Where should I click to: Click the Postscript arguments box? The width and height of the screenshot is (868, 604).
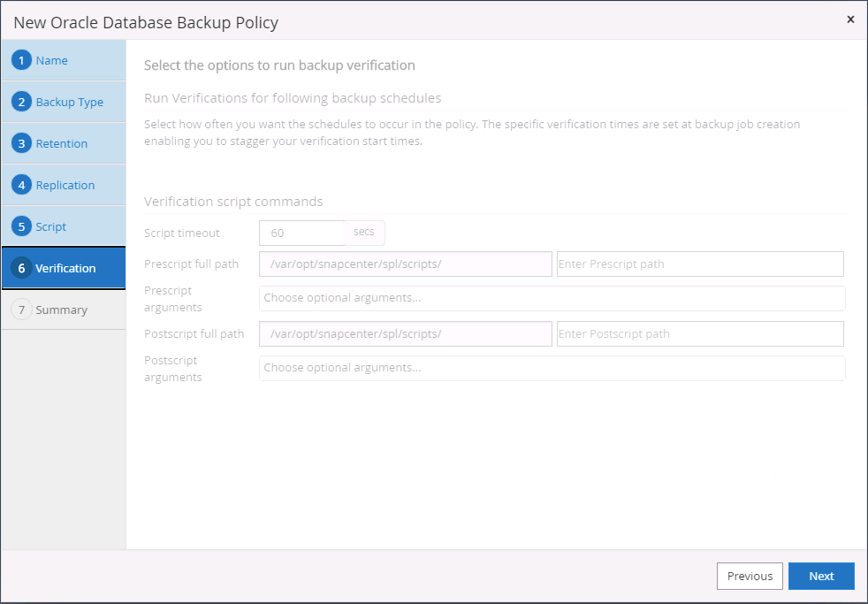(552, 368)
